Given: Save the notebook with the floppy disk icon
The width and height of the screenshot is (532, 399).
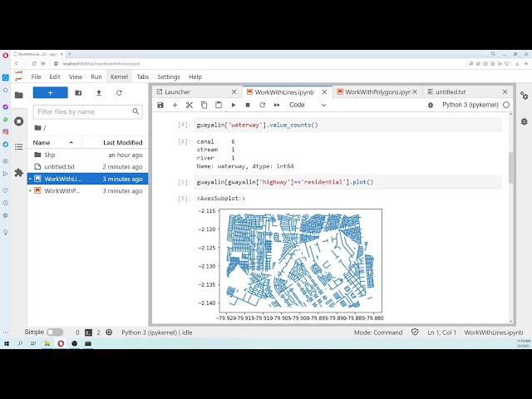Looking at the screenshot, I should [x=160, y=106].
